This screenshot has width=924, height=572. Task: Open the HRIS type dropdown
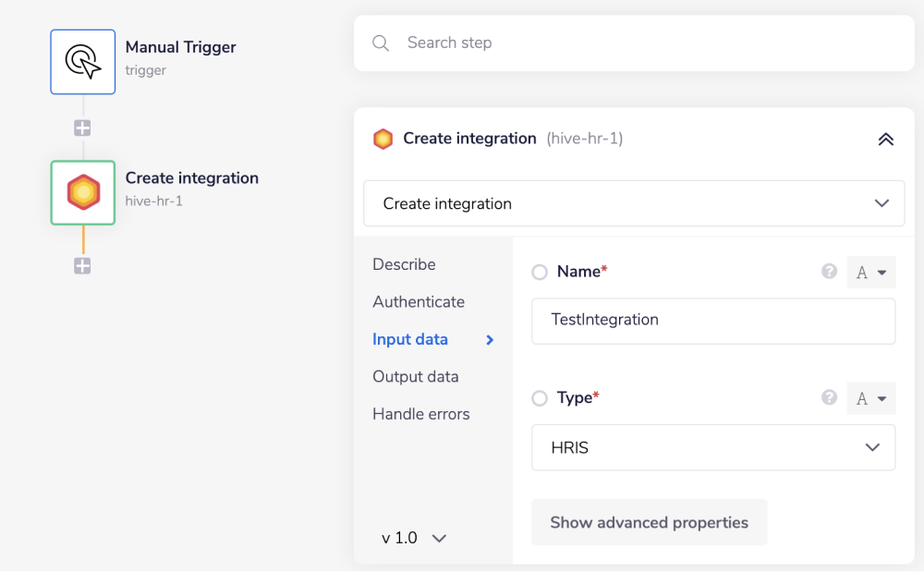click(x=713, y=447)
